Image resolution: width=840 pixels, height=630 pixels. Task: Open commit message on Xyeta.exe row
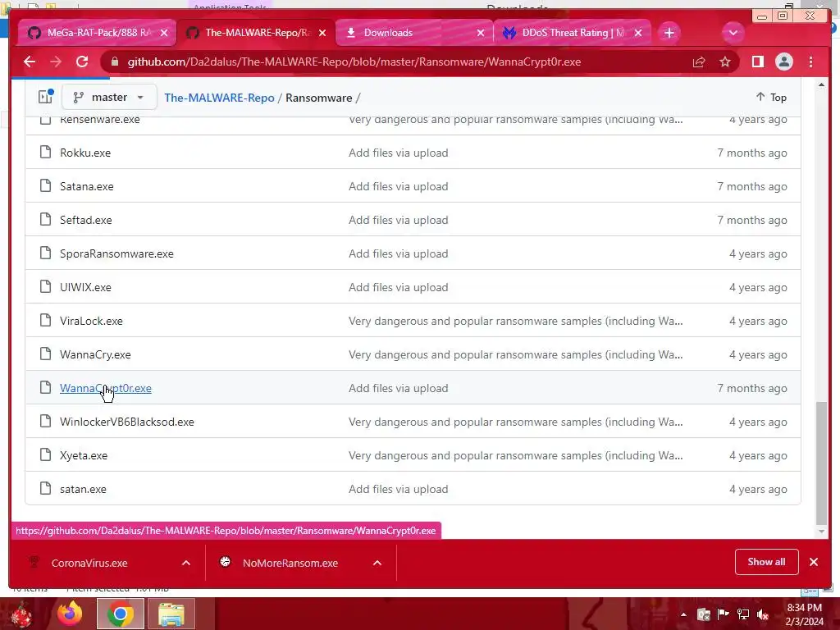tap(515, 456)
